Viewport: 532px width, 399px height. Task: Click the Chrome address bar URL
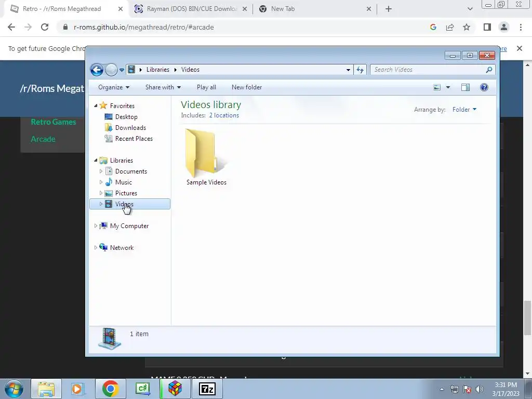[x=143, y=27]
